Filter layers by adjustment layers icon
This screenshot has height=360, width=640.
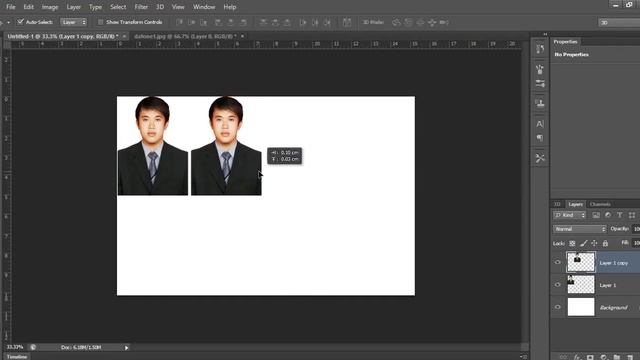608,215
